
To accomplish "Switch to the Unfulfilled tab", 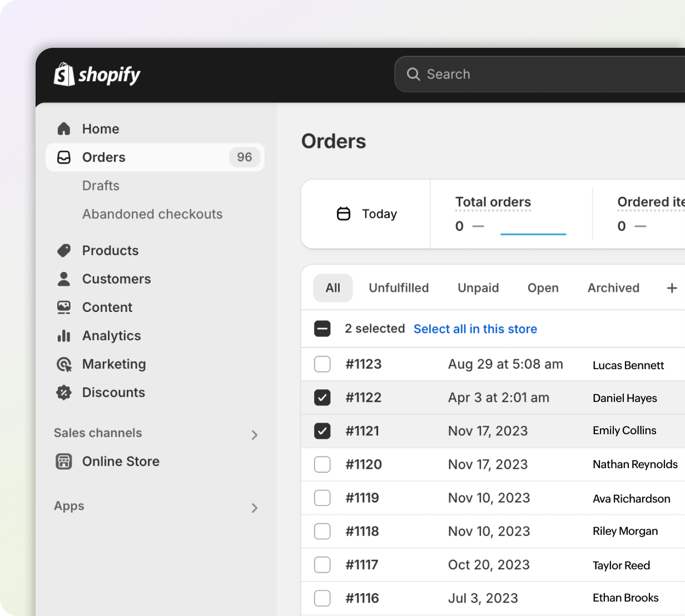I will (399, 288).
